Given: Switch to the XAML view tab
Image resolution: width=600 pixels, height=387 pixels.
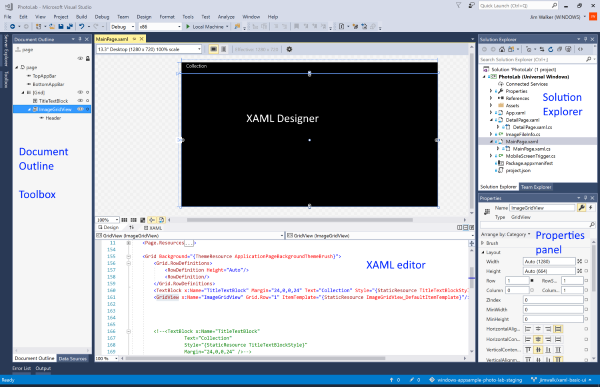Looking at the screenshot, I should coord(153,228).
